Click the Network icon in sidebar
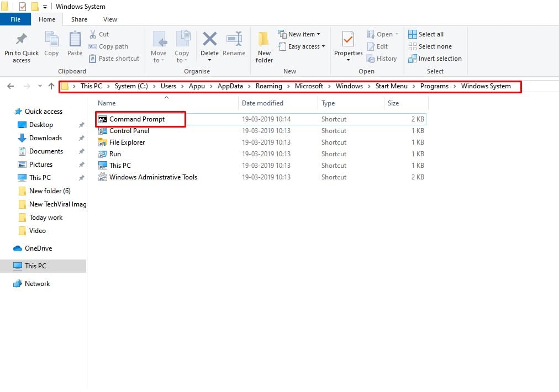The width and height of the screenshot is (559, 392). [18, 284]
